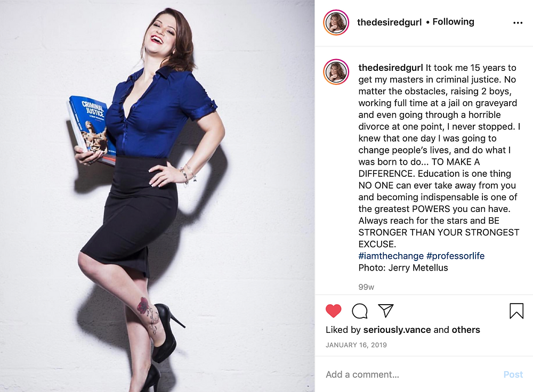Click the thedesiredgurl username in the caption
Screen dimensions: 533x392
click(x=391, y=68)
